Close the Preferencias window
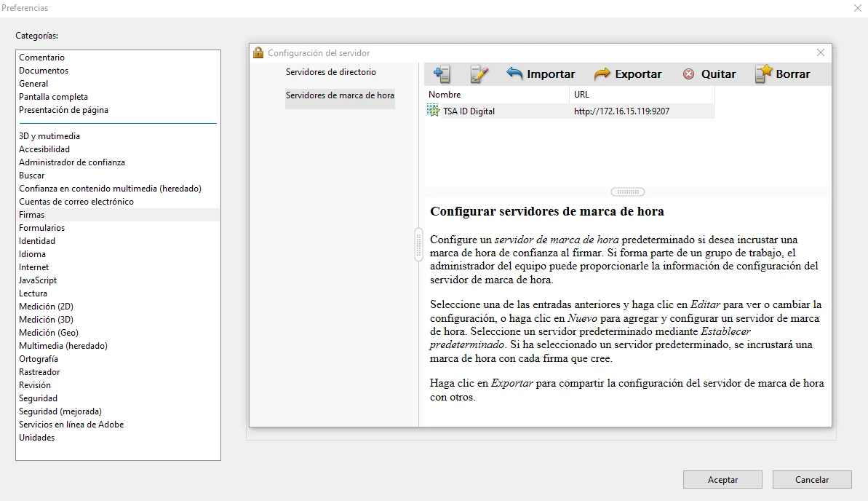The width and height of the screenshot is (868, 501). pos(858,8)
